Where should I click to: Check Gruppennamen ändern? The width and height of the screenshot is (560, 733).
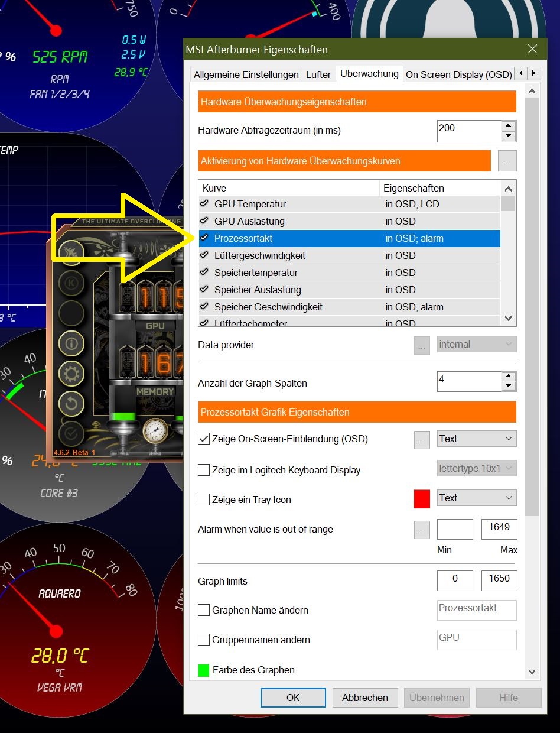tap(204, 640)
